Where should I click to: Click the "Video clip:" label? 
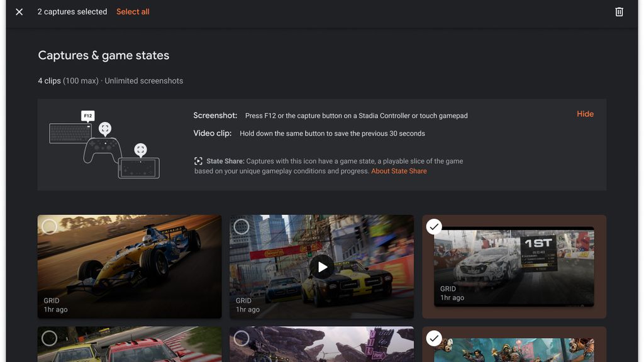click(213, 133)
